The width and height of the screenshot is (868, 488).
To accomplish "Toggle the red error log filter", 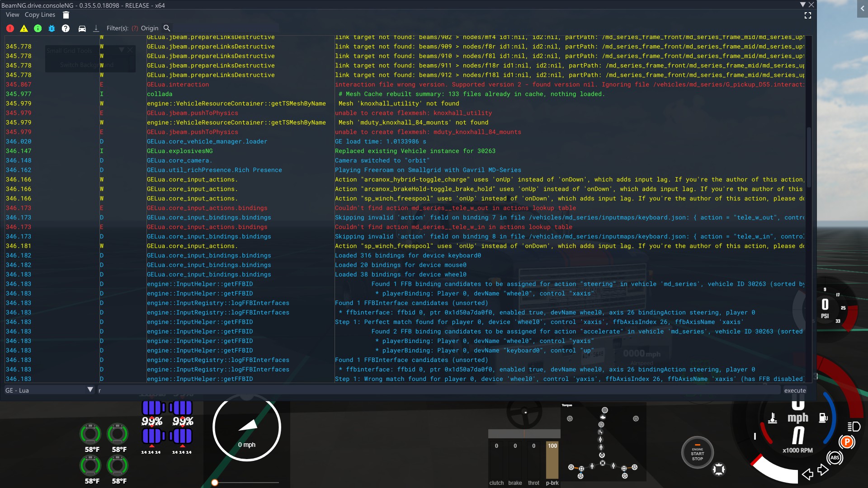I will coord(10,28).
